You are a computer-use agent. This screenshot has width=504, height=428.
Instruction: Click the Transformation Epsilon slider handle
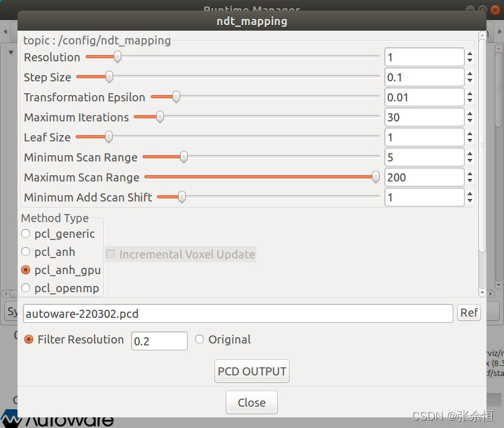(176, 96)
